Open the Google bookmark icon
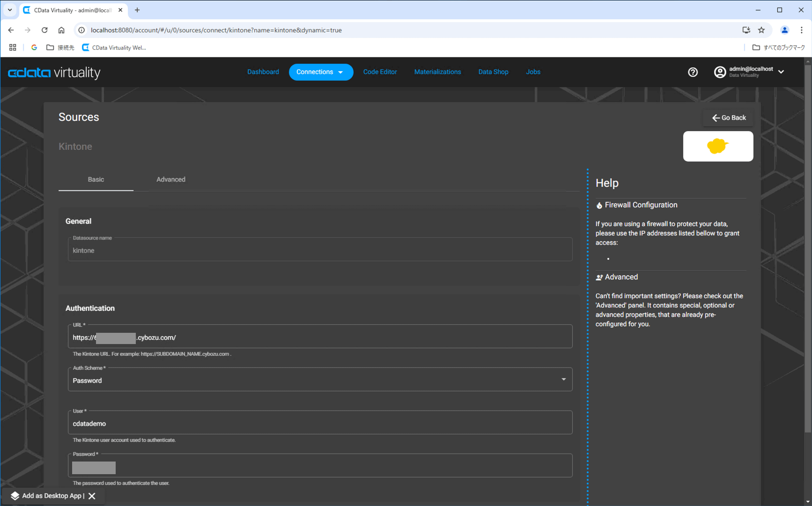 [34, 47]
